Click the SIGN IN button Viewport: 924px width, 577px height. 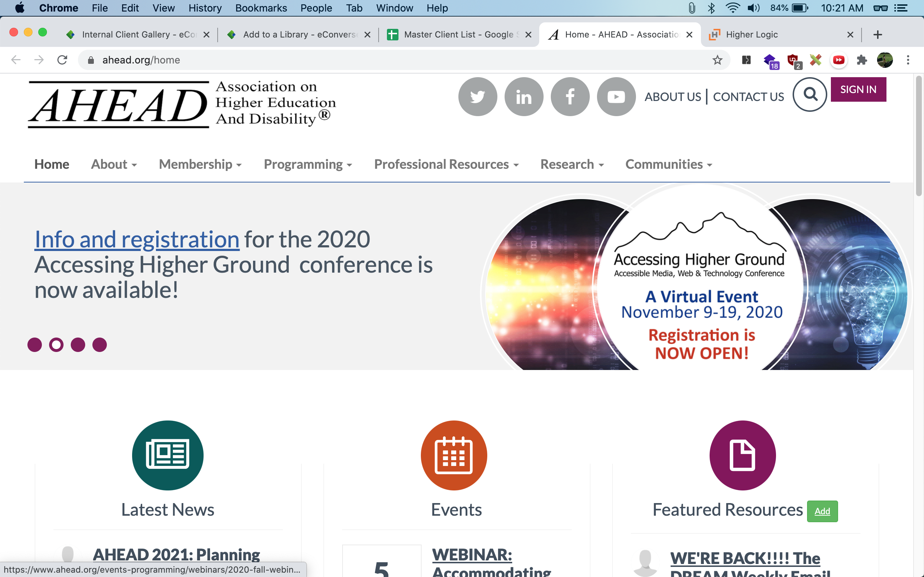858,89
